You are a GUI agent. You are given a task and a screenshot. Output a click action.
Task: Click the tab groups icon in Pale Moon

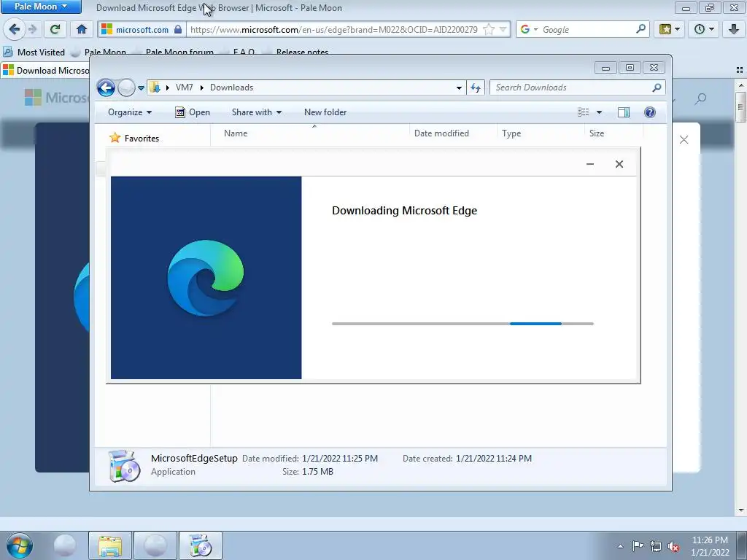pos(740,70)
